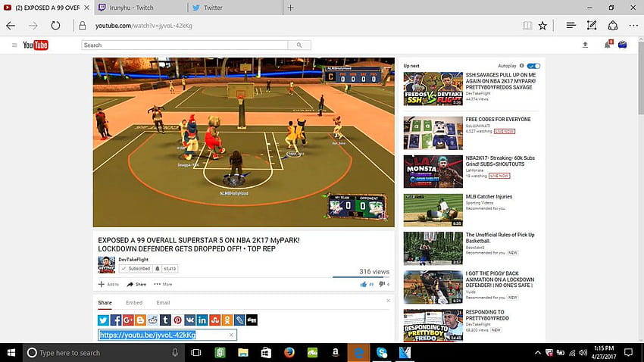
Task: Share video on Digg
Action: [x=252, y=320]
